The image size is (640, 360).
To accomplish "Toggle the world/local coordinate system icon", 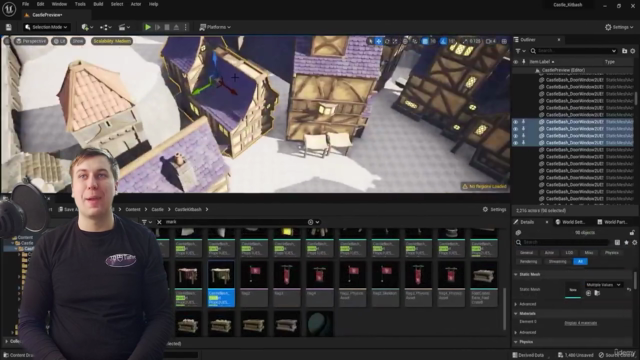I will (x=405, y=41).
